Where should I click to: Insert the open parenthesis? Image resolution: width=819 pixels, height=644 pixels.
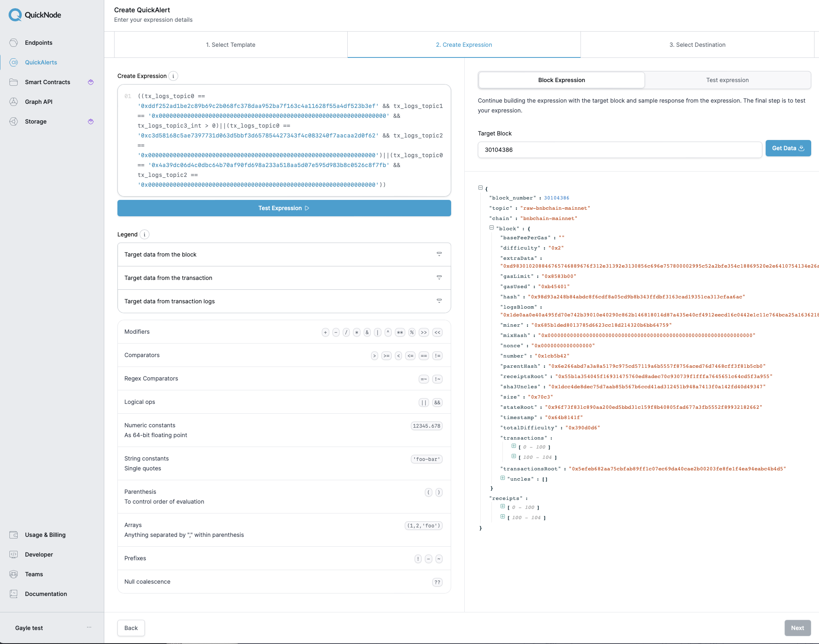(429, 493)
